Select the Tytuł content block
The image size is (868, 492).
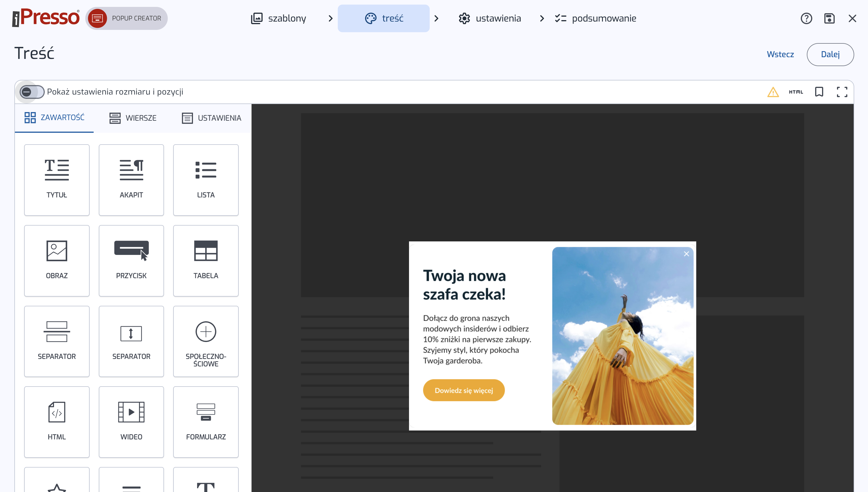pyautogui.click(x=57, y=180)
